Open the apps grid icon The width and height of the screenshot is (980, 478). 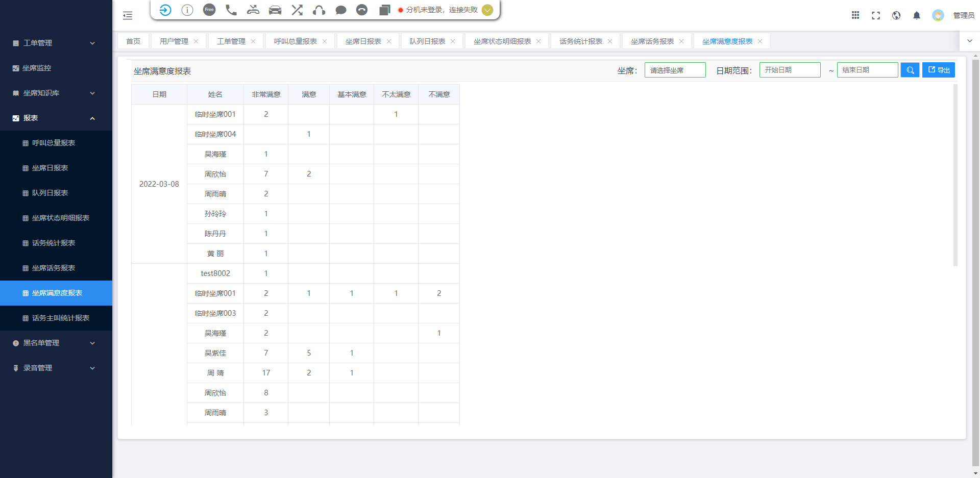tap(855, 15)
